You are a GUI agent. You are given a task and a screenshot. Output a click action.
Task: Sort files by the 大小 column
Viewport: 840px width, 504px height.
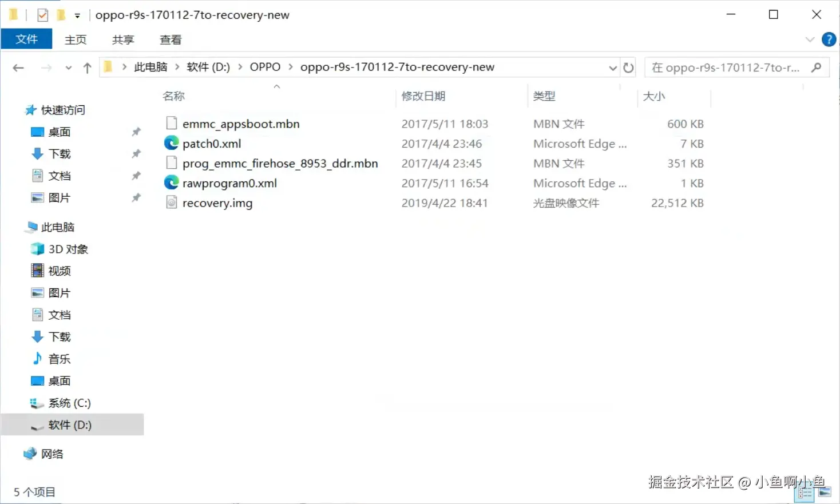click(654, 96)
